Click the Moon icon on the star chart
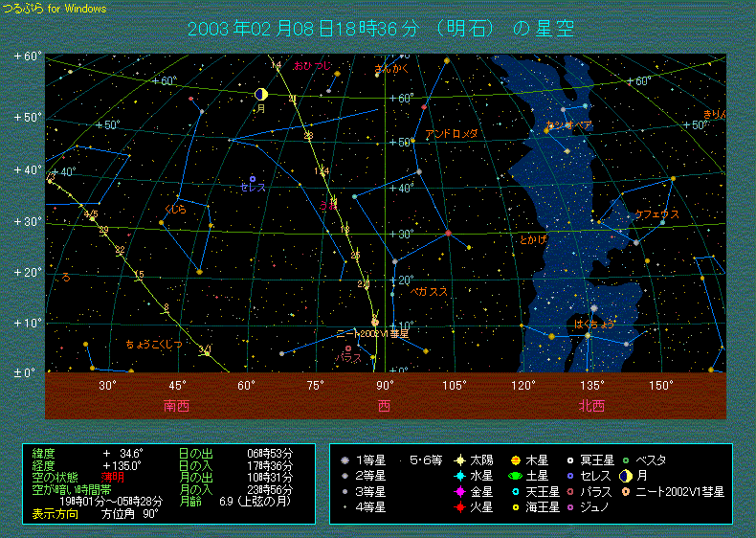This screenshot has height=538, width=756. [260, 94]
